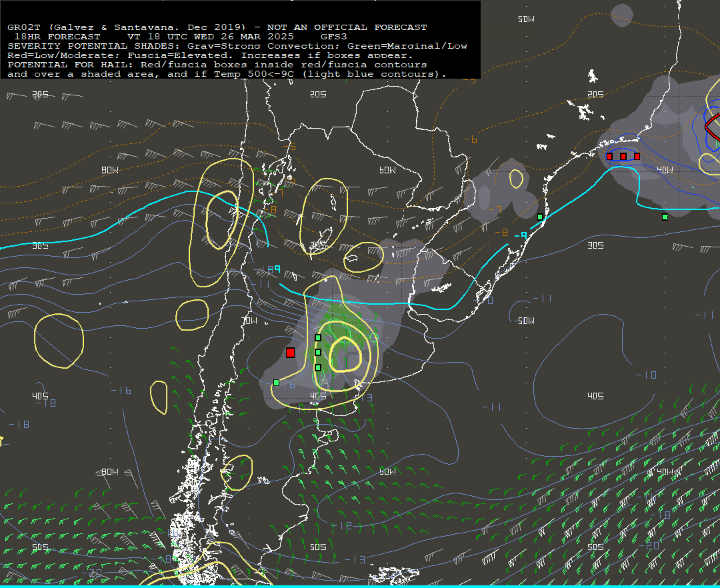Click the rightmost of three small red boxes
Image resolution: width=720 pixels, height=588 pixels.
[637, 157]
